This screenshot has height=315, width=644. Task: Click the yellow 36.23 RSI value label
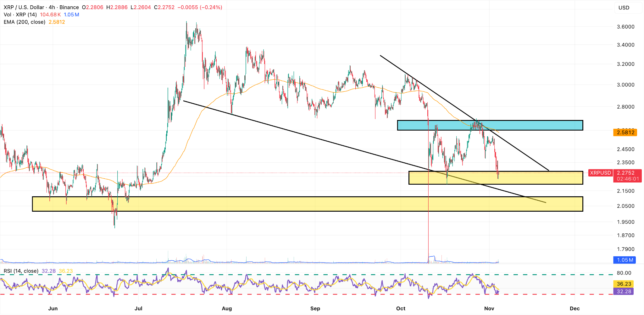point(624,284)
